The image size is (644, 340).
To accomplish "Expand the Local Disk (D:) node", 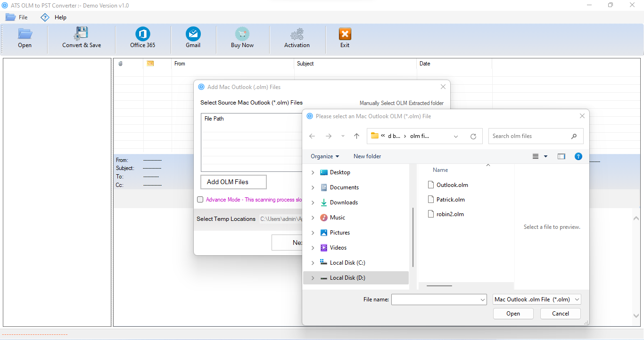I will (x=313, y=278).
